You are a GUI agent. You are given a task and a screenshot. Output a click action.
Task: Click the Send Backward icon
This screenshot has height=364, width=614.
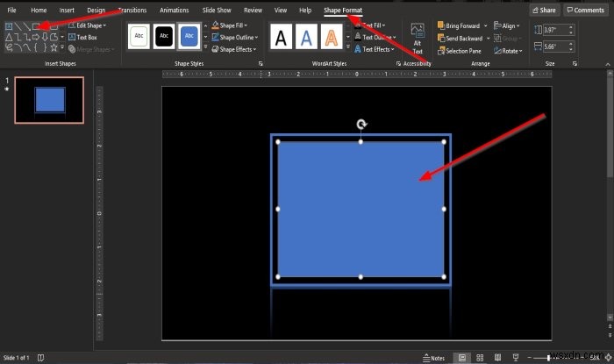441,39
